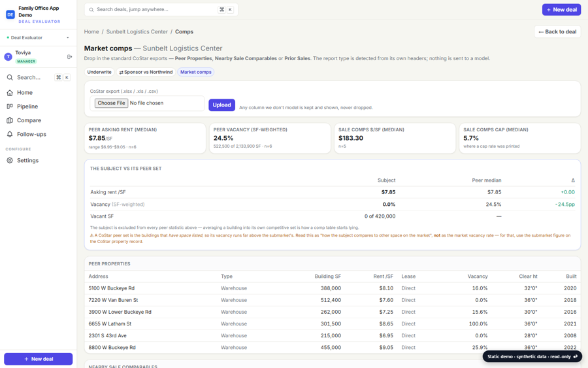Image resolution: width=588 pixels, height=368 pixels.
Task: Select the 2301 S 43rd Ave row
Action: (x=333, y=336)
